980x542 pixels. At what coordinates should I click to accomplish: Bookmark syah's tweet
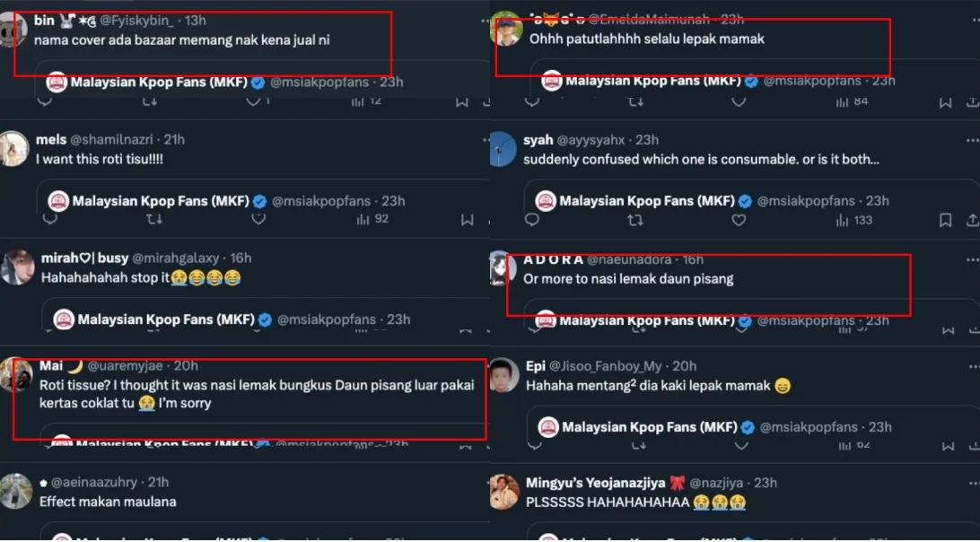point(945,220)
